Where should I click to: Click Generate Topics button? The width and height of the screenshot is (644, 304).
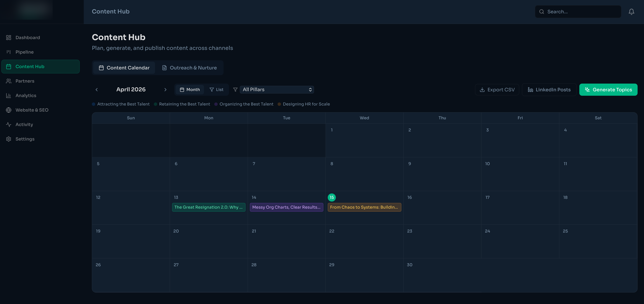[x=608, y=90]
